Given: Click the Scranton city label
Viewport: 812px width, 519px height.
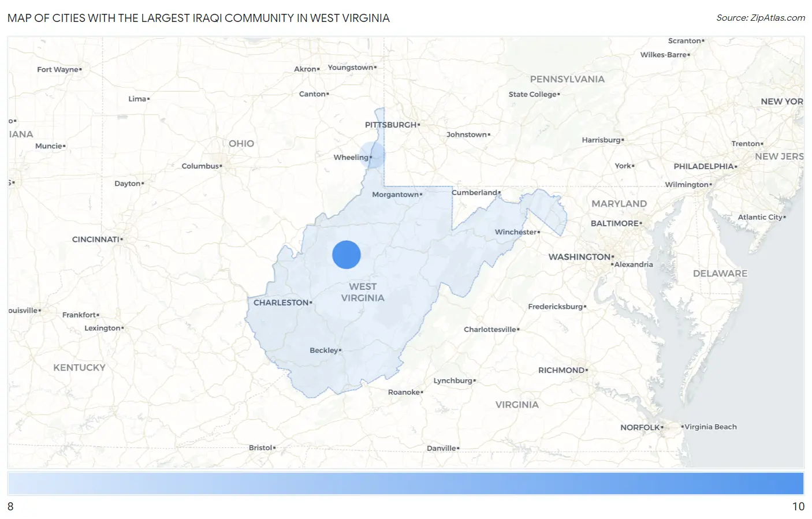Looking at the screenshot, I should pos(685,41).
